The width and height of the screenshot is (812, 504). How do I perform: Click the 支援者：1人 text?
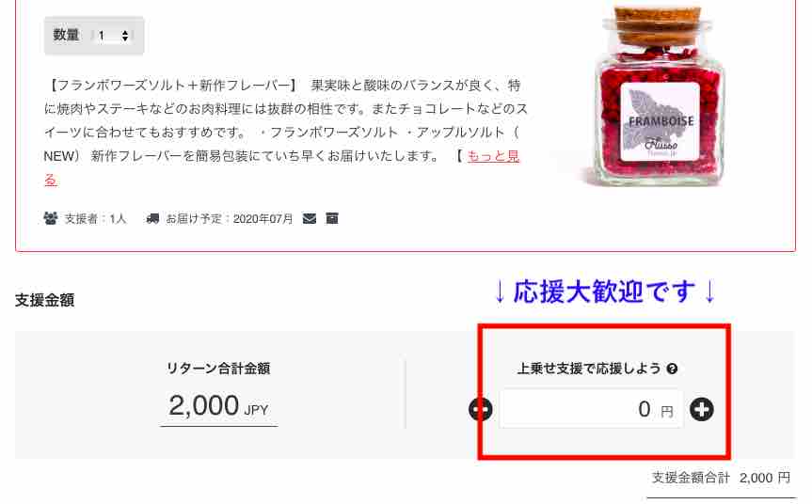pos(95,218)
